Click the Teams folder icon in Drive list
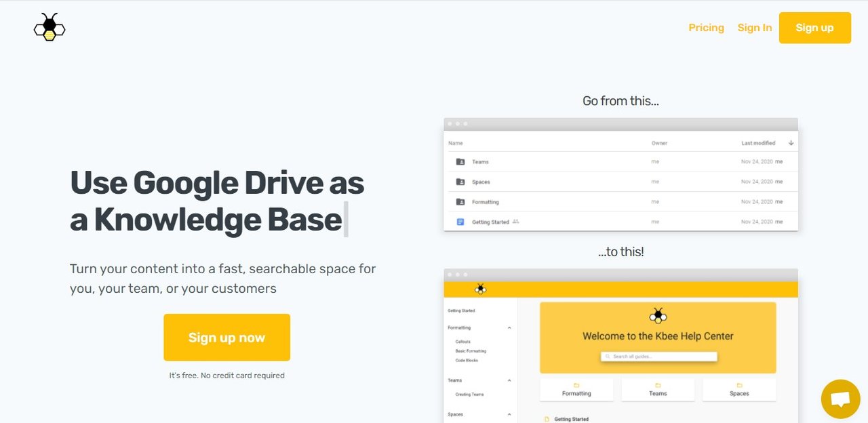868x423 pixels. coord(460,162)
